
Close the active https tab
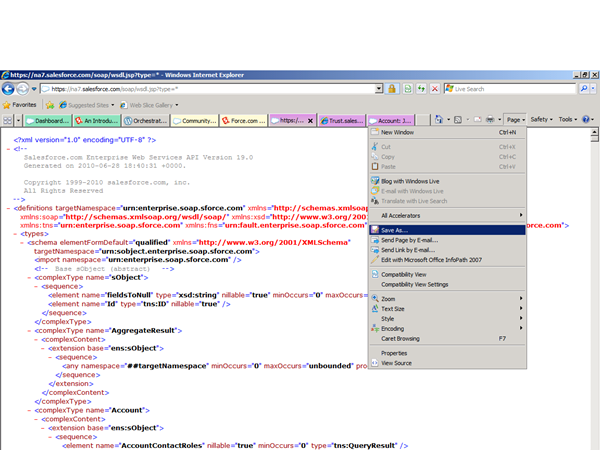(x=310, y=121)
